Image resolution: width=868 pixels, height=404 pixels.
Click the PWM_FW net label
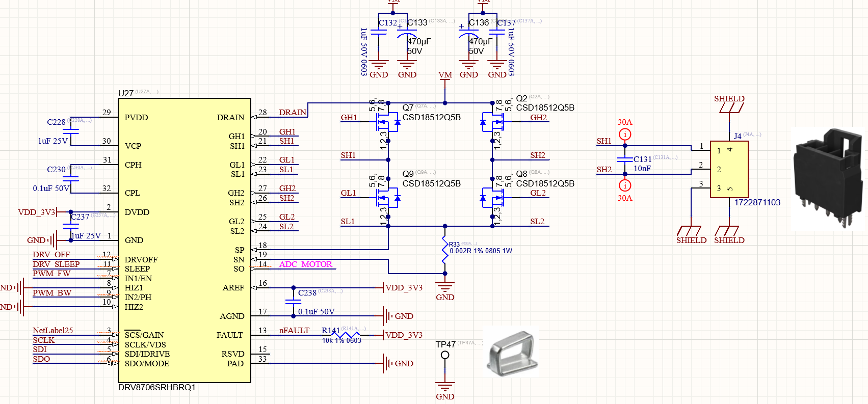[x=51, y=274]
